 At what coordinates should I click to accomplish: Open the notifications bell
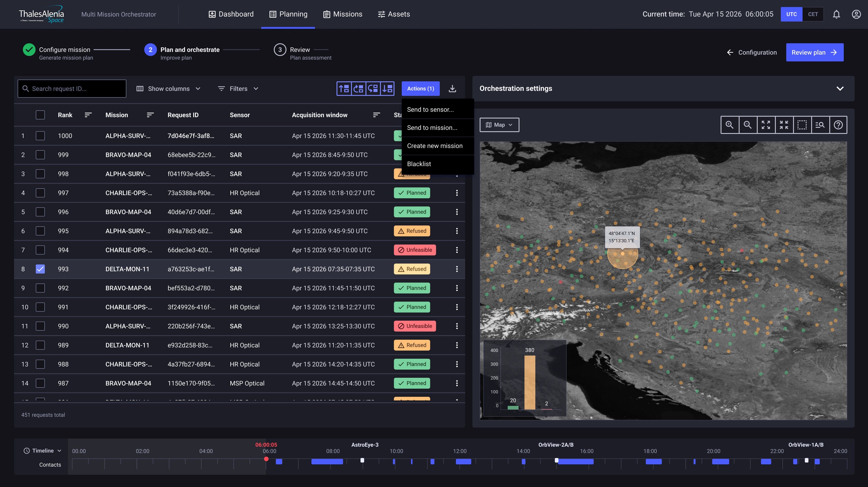836,14
